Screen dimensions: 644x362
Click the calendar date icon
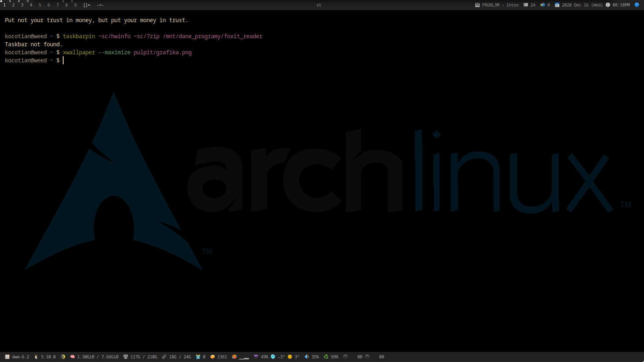[557, 5]
